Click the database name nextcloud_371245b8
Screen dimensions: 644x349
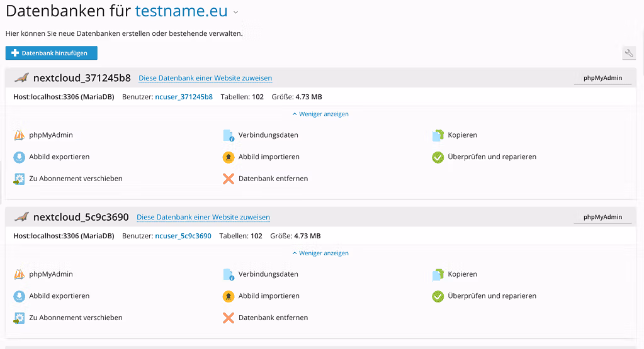(82, 78)
